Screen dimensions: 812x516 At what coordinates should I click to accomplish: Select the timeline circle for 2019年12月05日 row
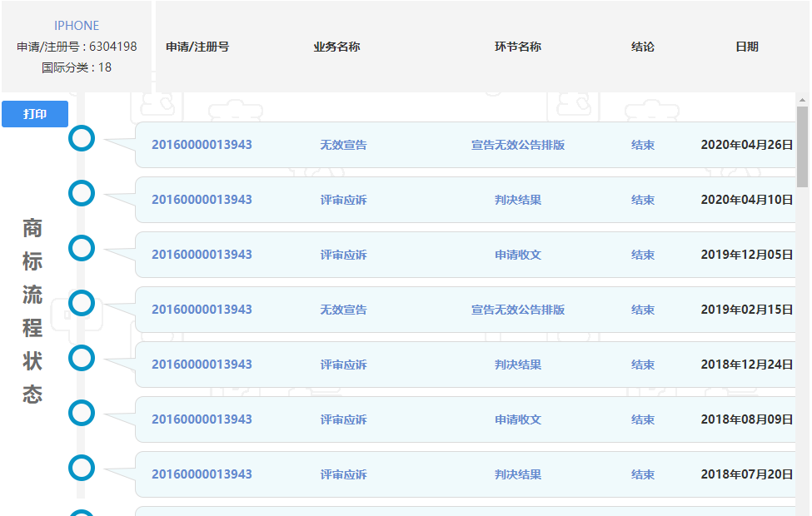click(82, 248)
